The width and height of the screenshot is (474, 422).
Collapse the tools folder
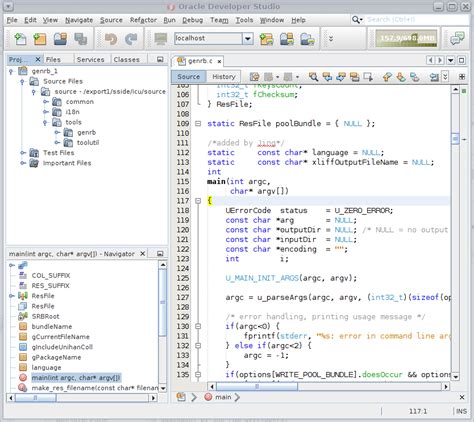coord(45,122)
